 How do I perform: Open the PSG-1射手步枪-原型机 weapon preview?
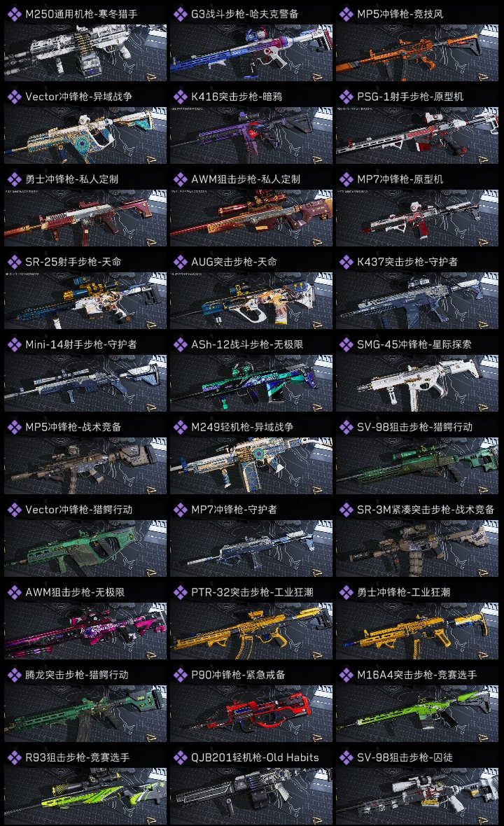click(417, 135)
